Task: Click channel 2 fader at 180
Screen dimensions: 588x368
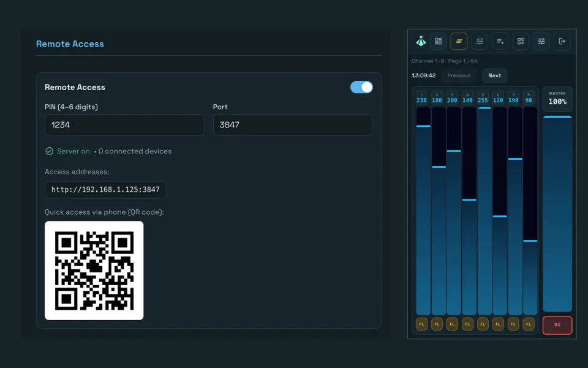Action: (439, 211)
